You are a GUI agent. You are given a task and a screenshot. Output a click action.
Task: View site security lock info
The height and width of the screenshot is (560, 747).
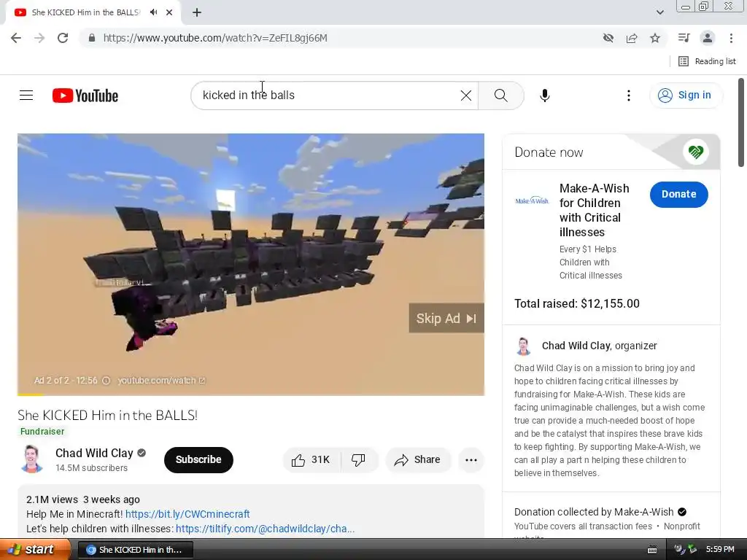92,38
